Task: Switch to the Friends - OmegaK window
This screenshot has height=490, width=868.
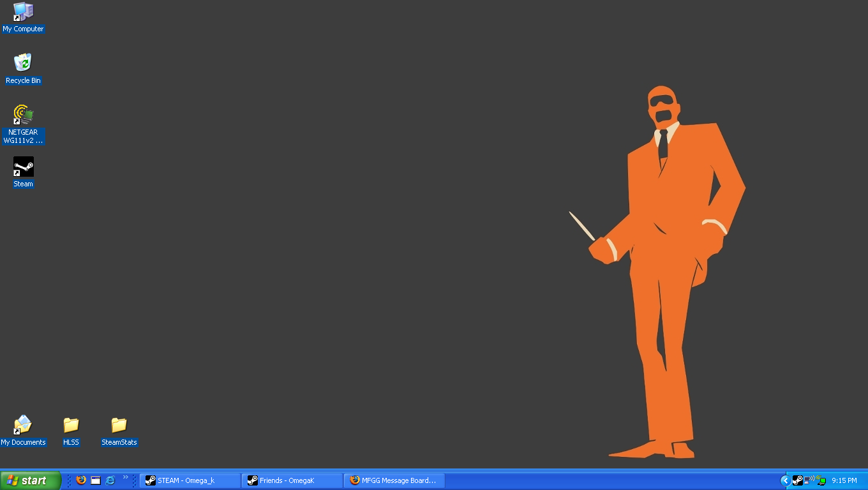Action: click(292, 480)
